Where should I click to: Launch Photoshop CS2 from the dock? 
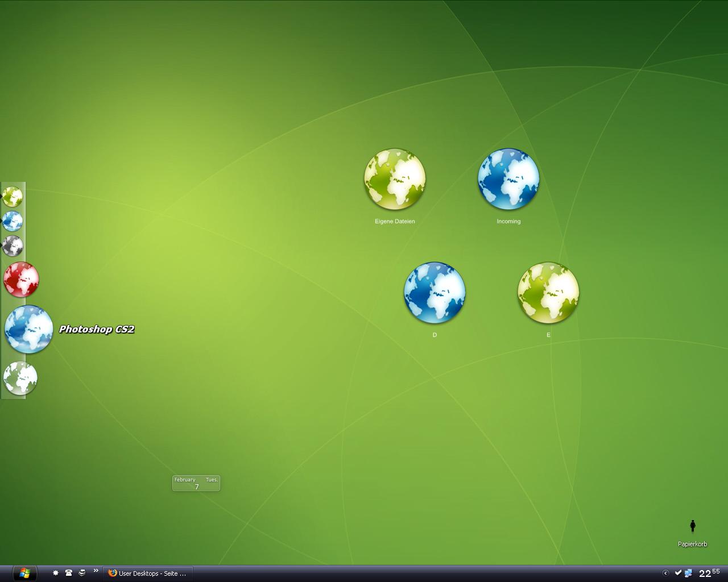[x=28, y=329]
